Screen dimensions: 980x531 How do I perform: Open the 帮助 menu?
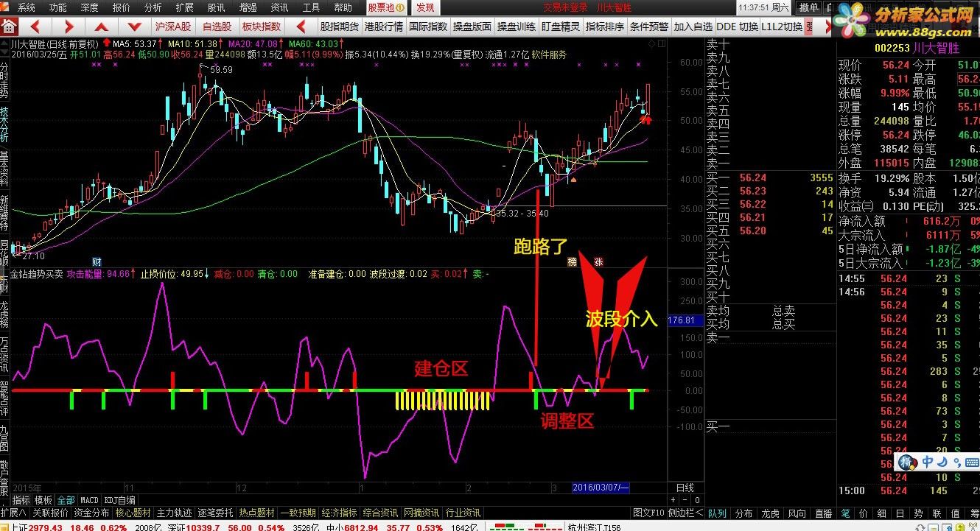click(x=343, y=7)
